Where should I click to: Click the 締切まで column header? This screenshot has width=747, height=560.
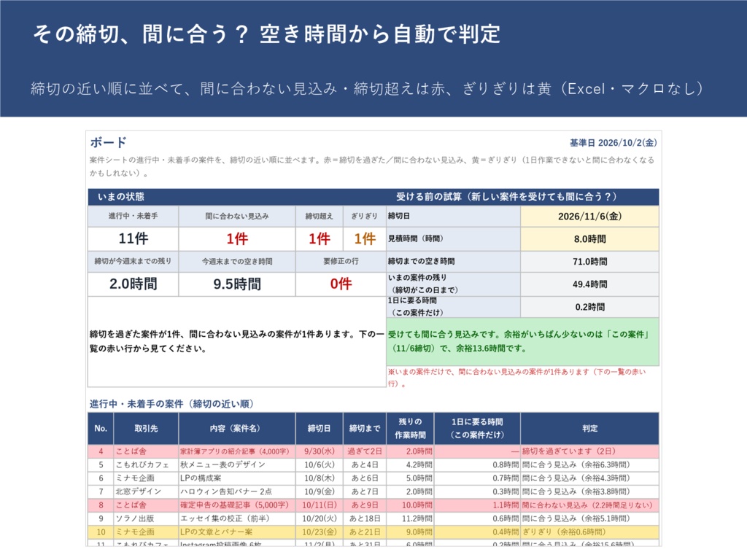click(x=365, y=429)
